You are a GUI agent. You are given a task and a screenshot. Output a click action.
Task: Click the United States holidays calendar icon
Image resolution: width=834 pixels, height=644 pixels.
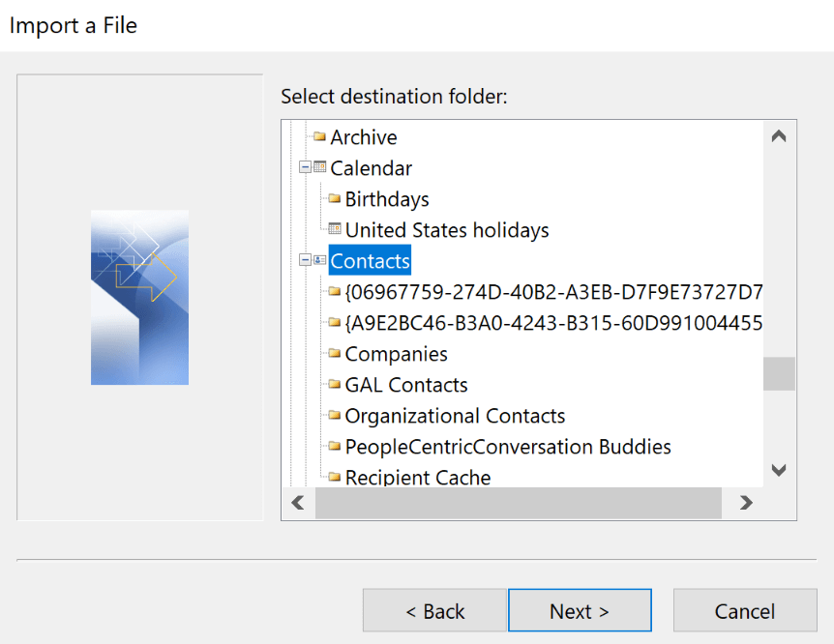335,229
